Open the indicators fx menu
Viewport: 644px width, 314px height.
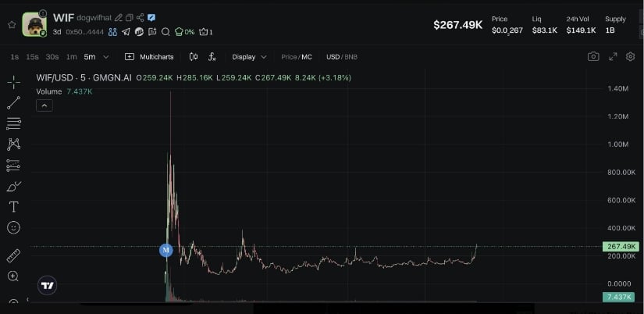[212, 57]
